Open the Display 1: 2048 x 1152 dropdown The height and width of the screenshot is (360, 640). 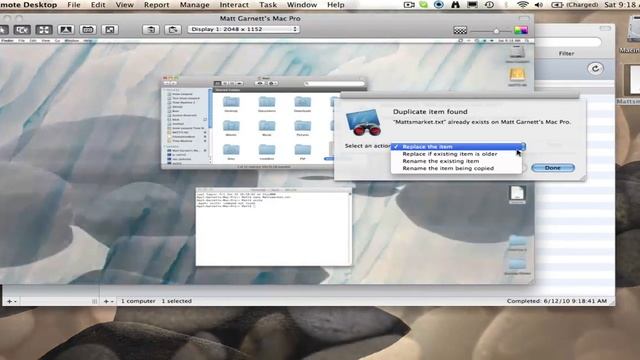244,29
